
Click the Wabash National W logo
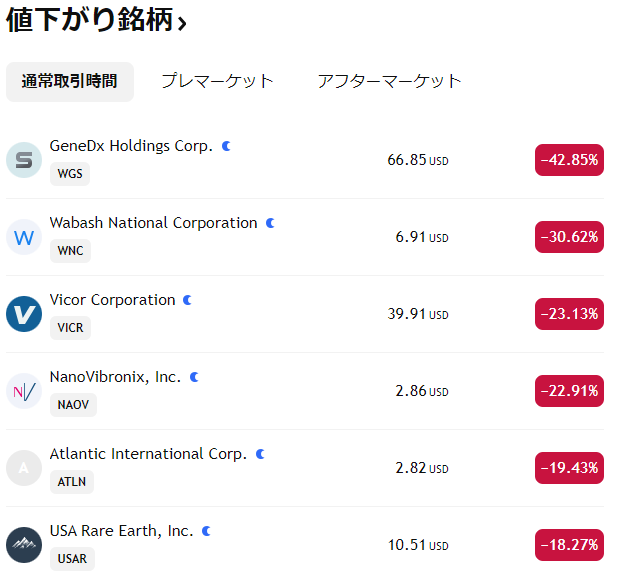[x=23, y=237]
